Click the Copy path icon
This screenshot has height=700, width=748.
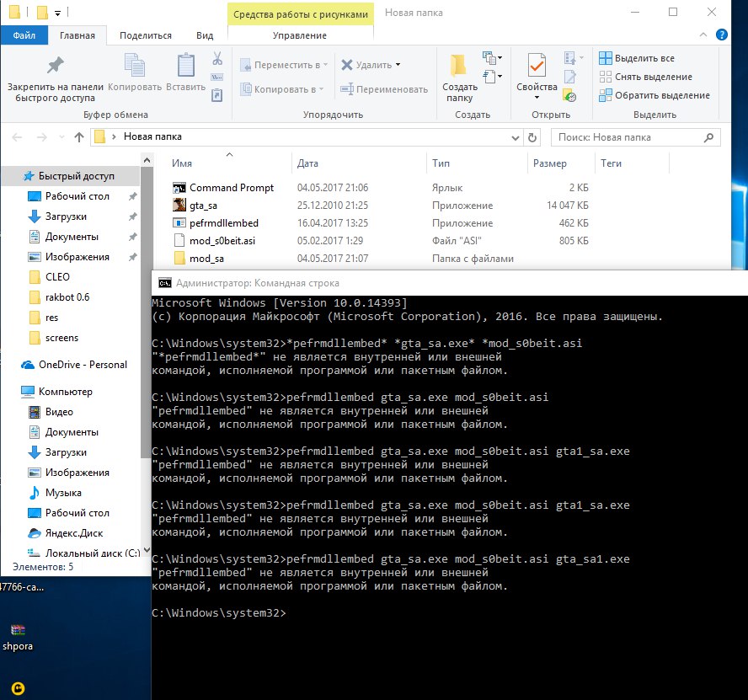pyautogui.click(x=217, y=77)
